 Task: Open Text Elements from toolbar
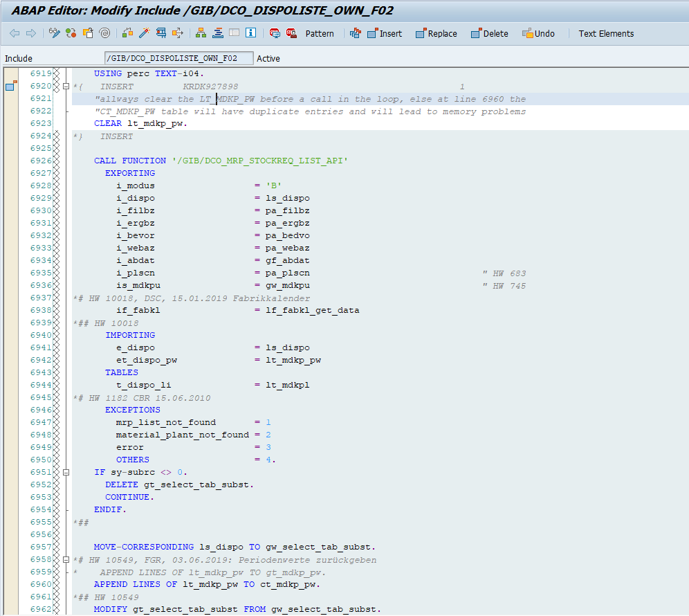(606, 33)
